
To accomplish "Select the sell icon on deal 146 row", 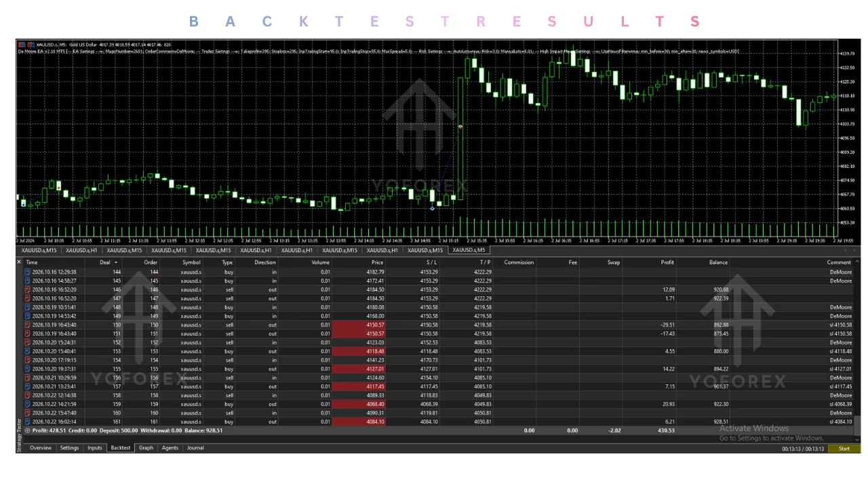I will pos(27,289).
